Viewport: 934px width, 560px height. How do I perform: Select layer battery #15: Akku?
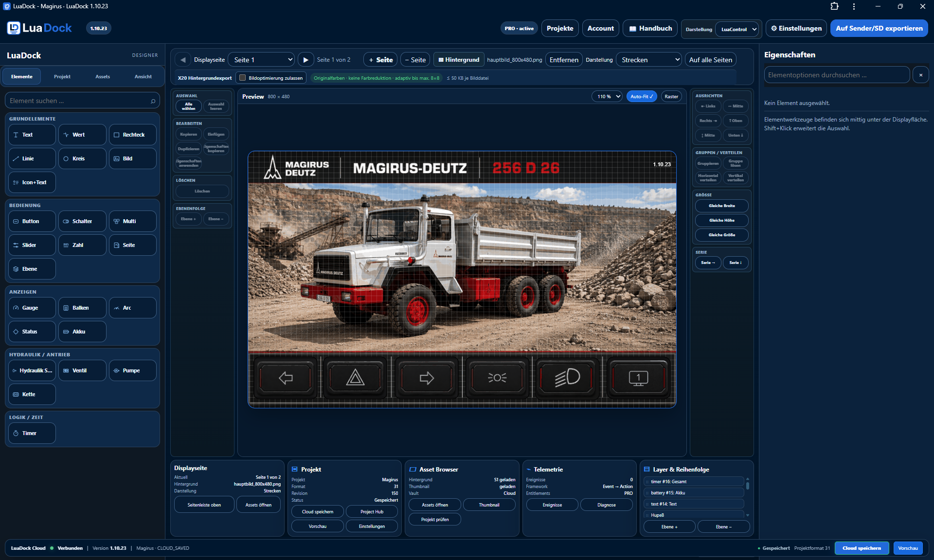[694, 493]
